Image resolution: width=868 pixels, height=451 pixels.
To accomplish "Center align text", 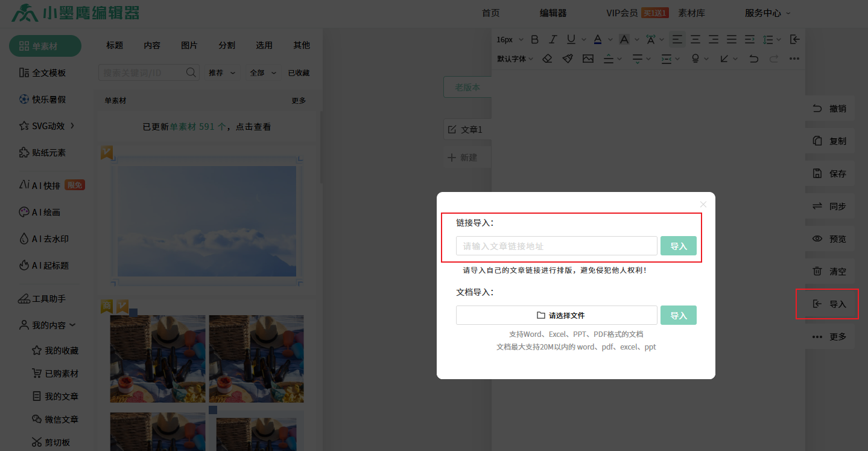I will pos(695,39).
